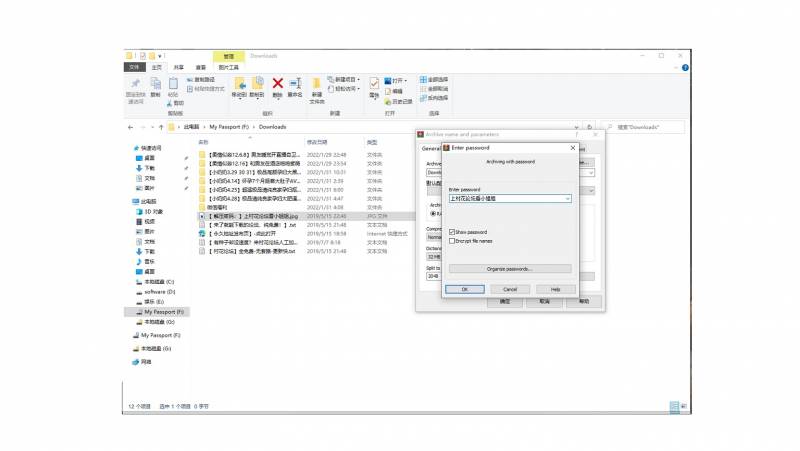This screenshot has height=451, width=800.
Task: Click the New Folder icon in ribbon
Action: coord(316,87)
